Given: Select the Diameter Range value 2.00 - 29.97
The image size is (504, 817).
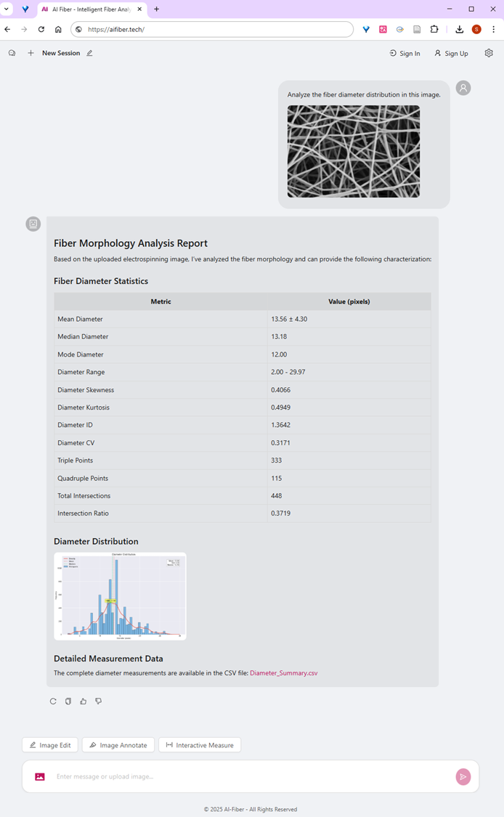Looking at the screenshot, I should pyautogui.click(x=288, y=372).
